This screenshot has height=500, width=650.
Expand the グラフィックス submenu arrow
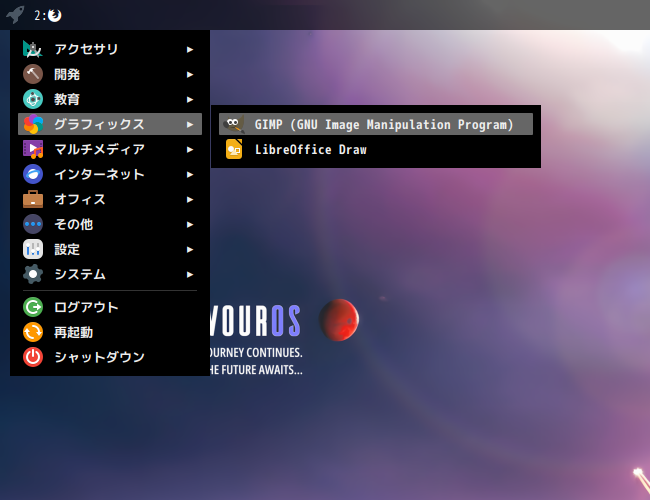click(190, 124)
